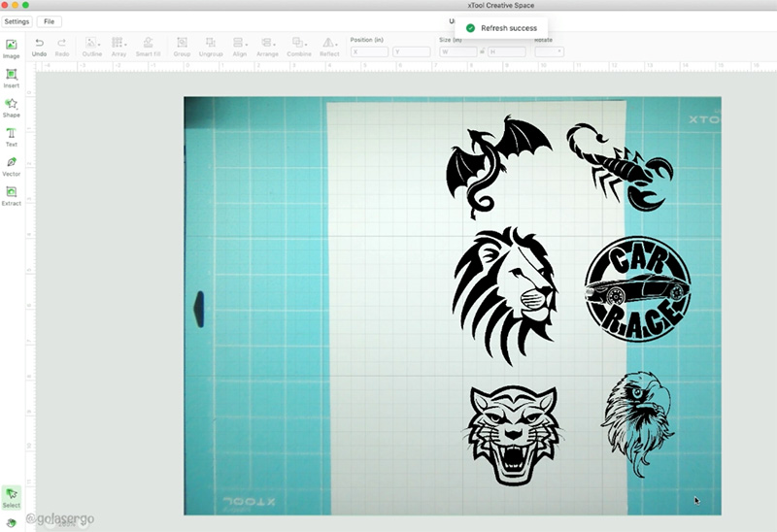Open the Array dropdown

tap(118, 44)
